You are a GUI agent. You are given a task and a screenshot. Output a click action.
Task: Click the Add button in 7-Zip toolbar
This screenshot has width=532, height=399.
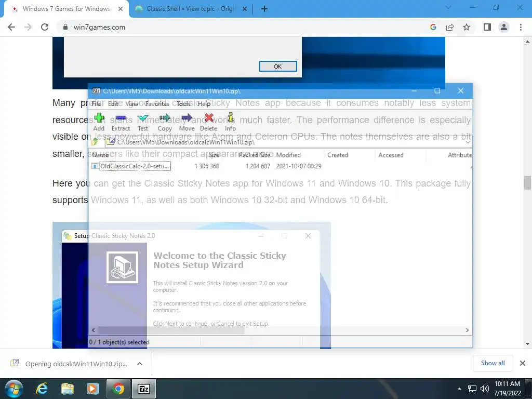[99, 122]
